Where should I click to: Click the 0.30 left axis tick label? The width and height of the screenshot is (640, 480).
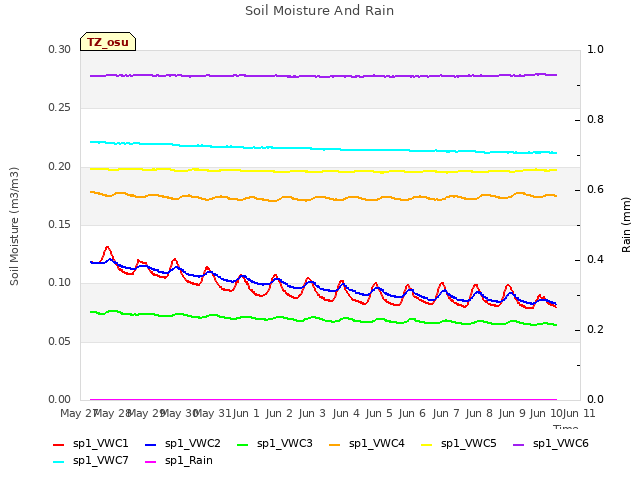point(60,49)
